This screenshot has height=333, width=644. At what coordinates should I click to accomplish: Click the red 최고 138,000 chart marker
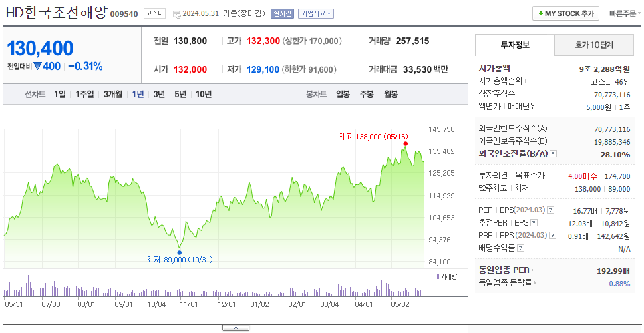coord(405,143)
